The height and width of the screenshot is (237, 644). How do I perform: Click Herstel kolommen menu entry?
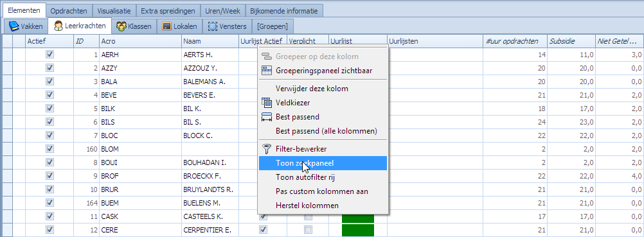tap(323, 206)
